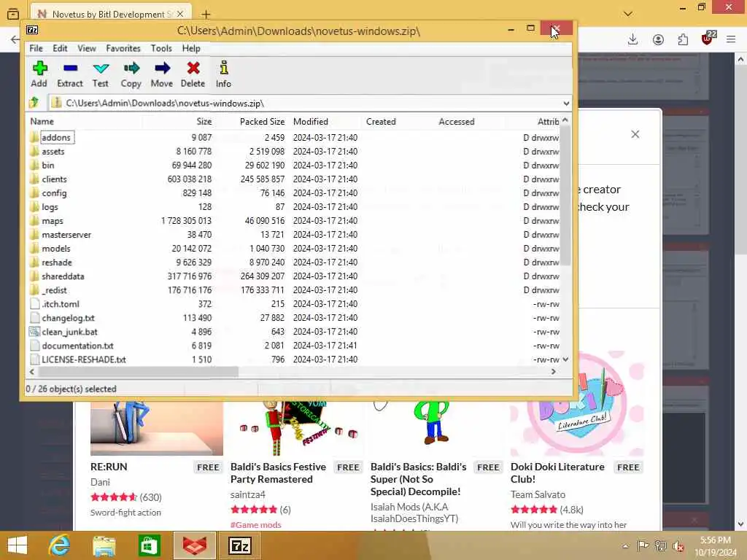Screen dimensions: 747x560
Task: Open browser downloads icon
Action: tap(632, 39)
